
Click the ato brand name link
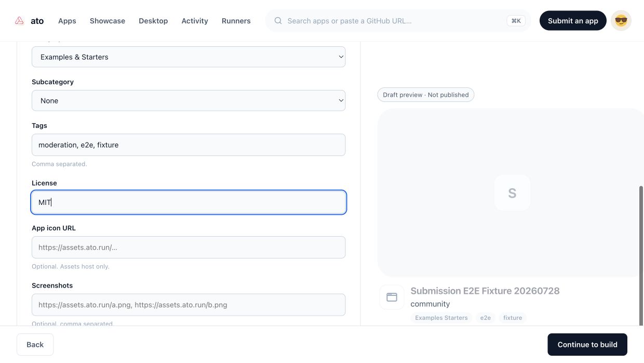[x=37, y=21]
